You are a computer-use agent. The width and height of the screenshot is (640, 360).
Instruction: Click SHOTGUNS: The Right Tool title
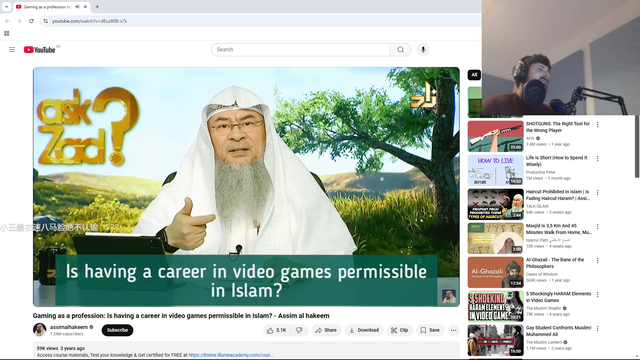coord(558,127)
